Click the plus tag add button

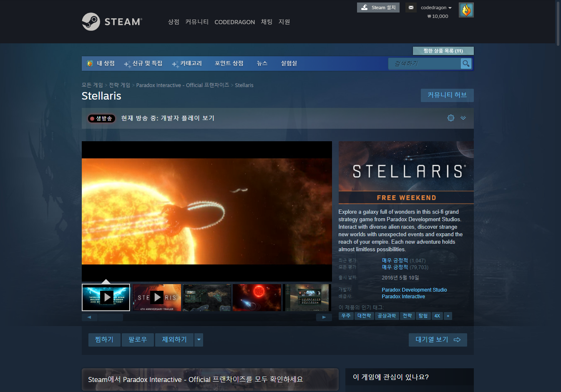coord(448,316)
